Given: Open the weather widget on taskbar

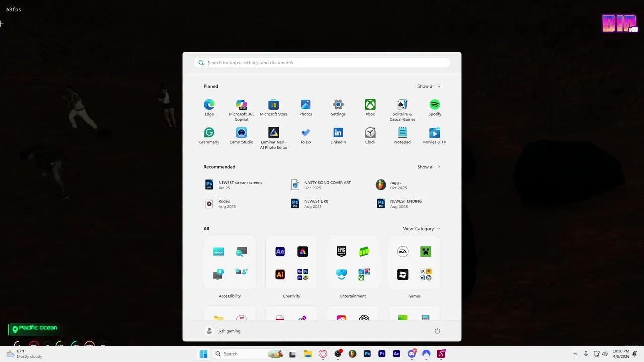Looking at the screenshot, I should point(24,354).
